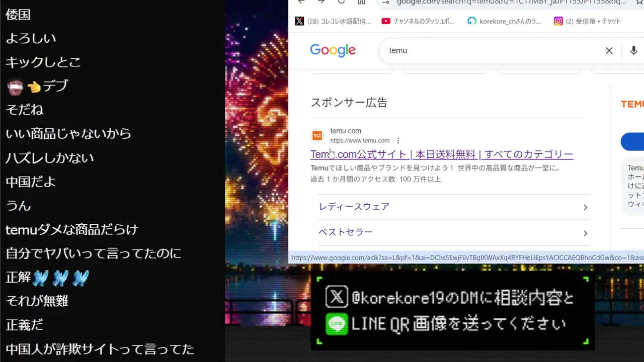
Task: Select the chat message それが無難
Action: tap(37, 301)
